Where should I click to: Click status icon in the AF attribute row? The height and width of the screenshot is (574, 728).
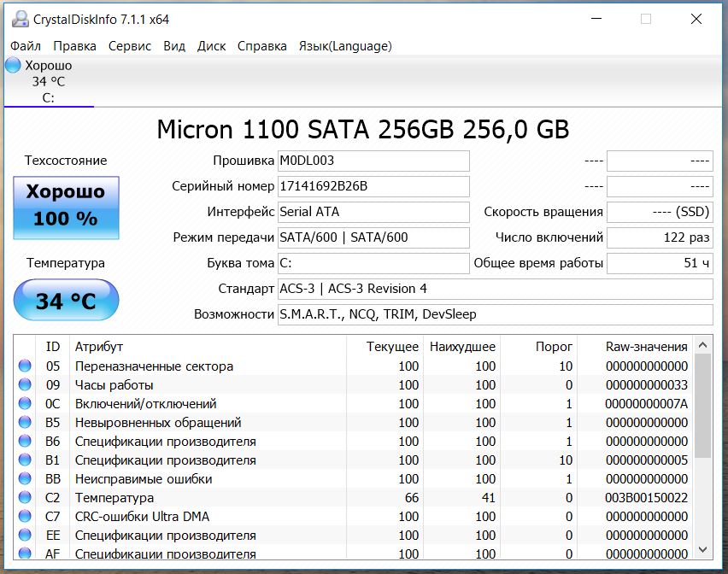point(25,553)
